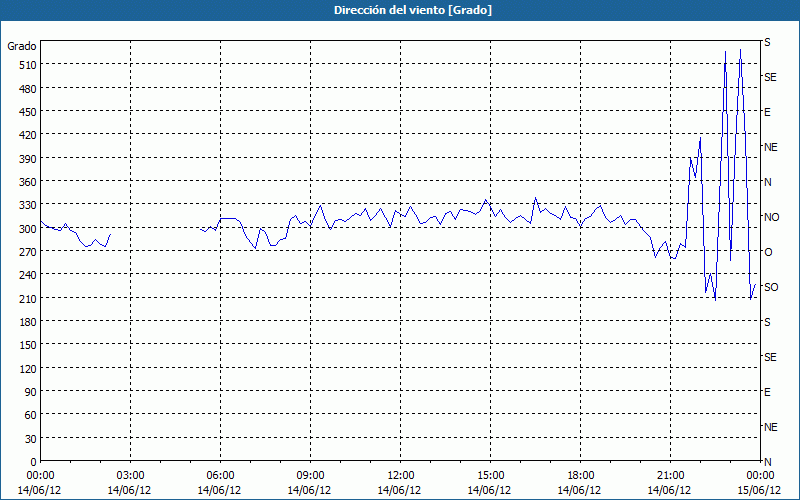Select the 'NE' compass label near 390 degrees

[770, 147]
